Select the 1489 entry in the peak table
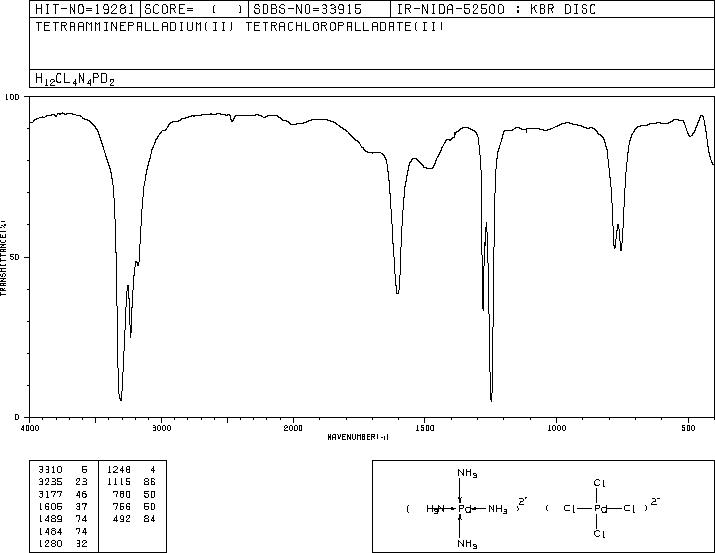The height and width of the screenshot is (553, 715). point(50,519)
